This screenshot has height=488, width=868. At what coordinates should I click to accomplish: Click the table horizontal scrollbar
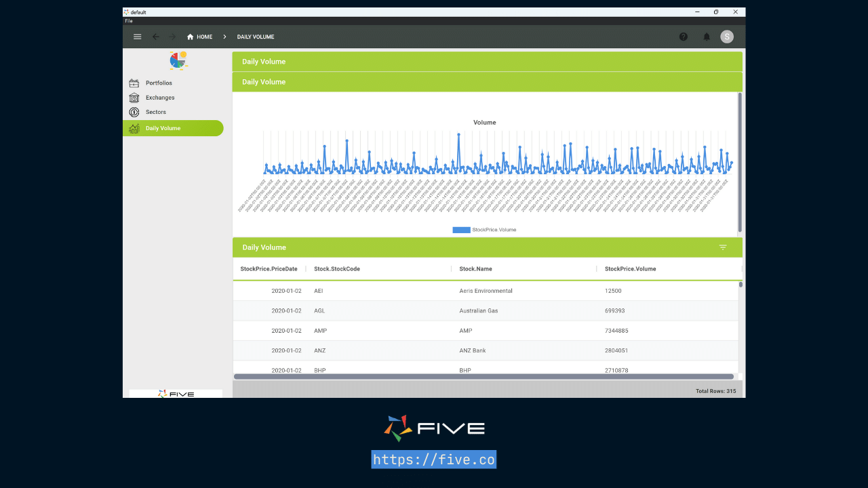point(484,376)
